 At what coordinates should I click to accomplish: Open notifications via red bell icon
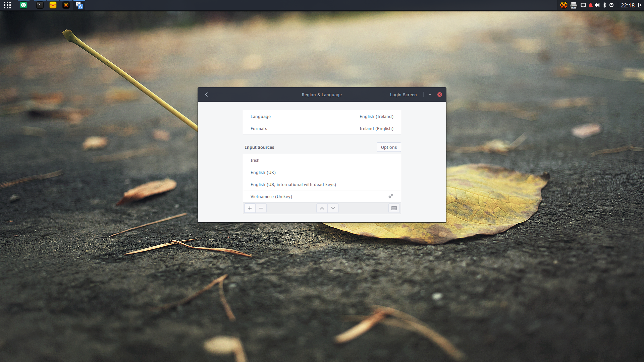coord(591,5)
